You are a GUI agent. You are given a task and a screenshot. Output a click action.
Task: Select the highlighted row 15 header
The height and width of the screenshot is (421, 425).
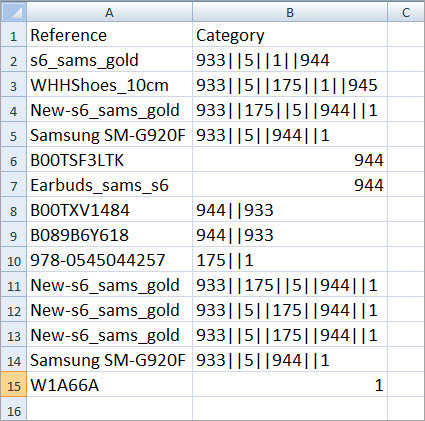click(x=14, y=385)
